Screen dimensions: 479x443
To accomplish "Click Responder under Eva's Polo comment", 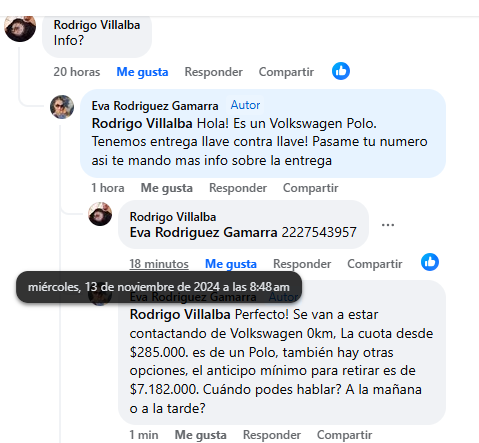I will point(238,188).
